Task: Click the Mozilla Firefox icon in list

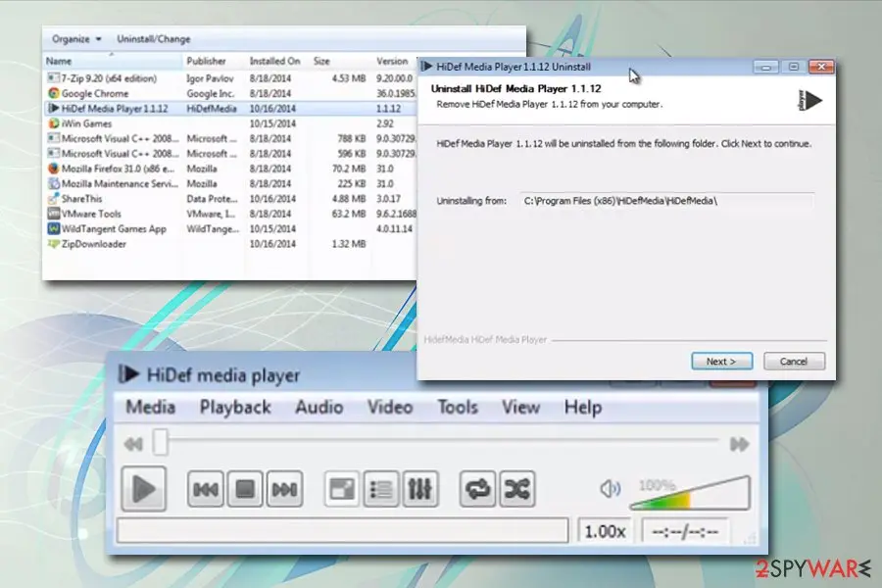Action: pos(54,169)
